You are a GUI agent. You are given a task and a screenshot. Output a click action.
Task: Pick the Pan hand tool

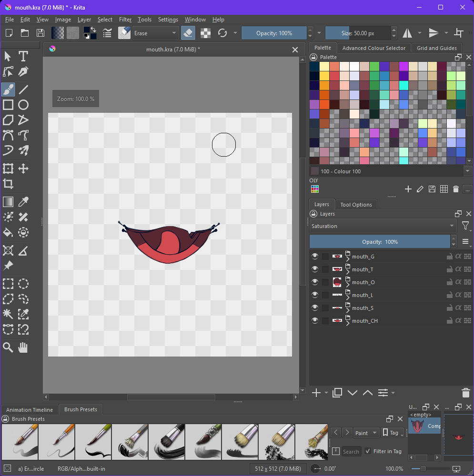pyautogui.click(x=23, y=347)
